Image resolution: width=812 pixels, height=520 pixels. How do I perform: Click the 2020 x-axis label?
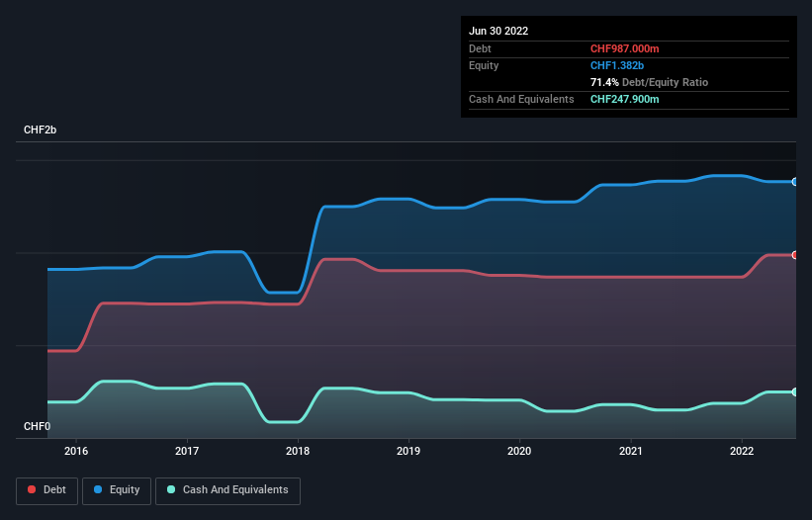click(x=519, y=451)
